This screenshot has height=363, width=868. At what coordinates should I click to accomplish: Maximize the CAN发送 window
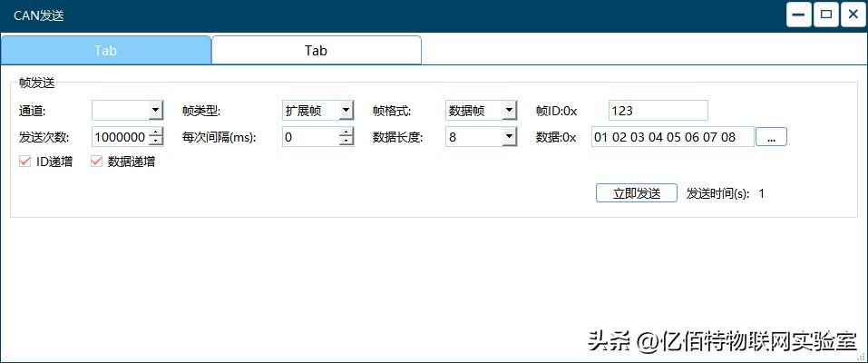point(826,15)
